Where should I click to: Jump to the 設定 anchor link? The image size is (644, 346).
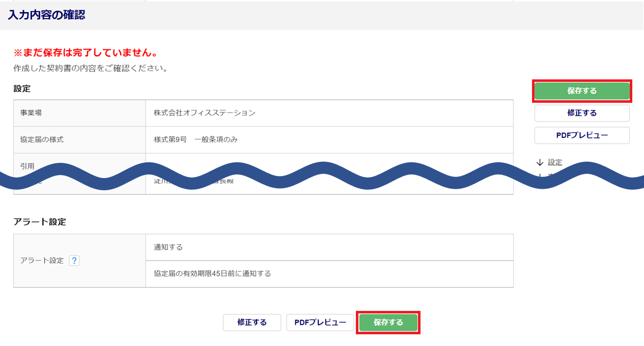555,162
